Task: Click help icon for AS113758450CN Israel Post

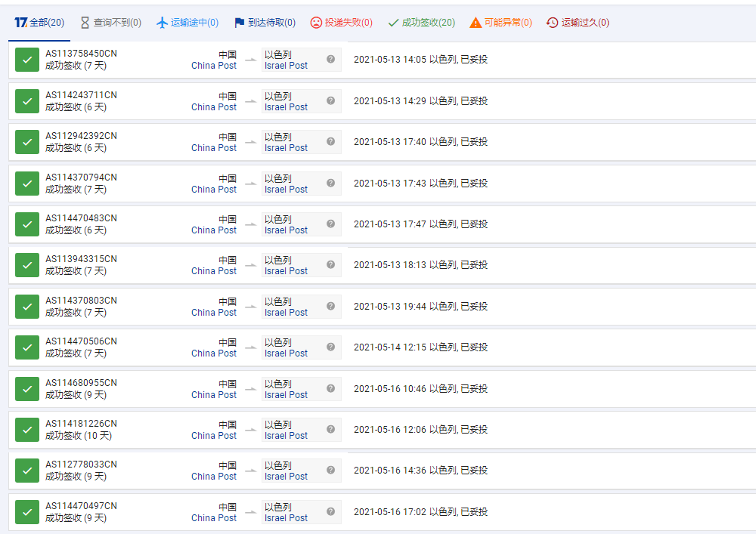Action: (x=330, y=59)
